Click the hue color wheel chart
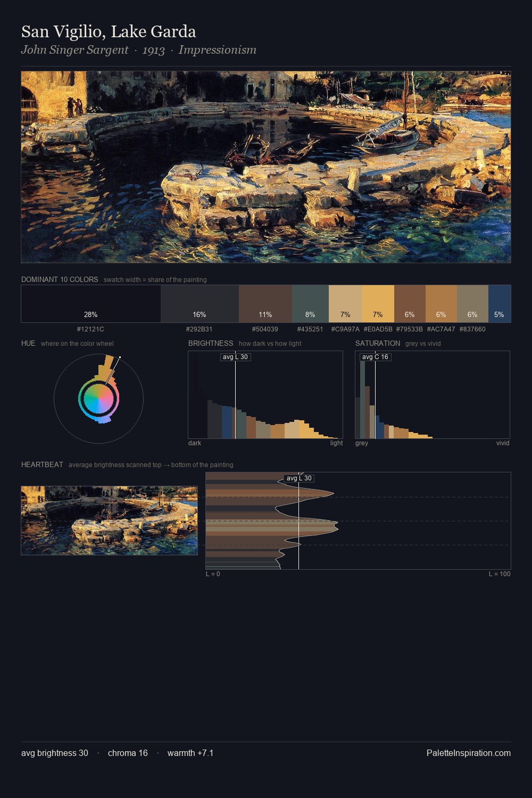The height and width of the screenshot is (798, 532). (x=98, y=398)
